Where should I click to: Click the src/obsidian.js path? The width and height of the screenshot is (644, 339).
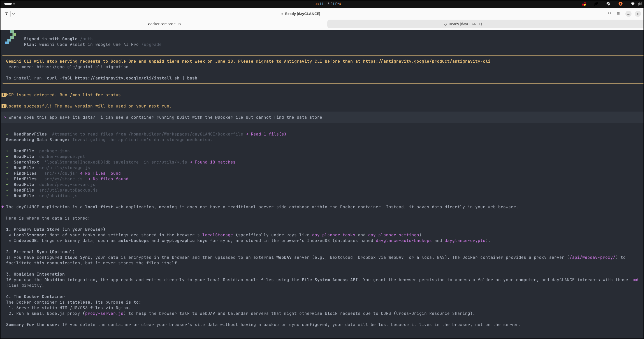coord(58,196)
